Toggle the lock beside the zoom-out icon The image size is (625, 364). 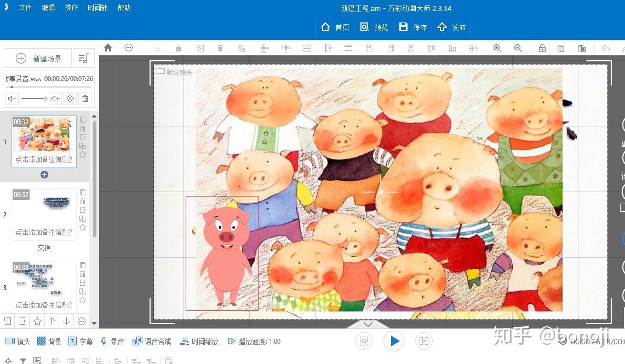[x=542, y=48]
